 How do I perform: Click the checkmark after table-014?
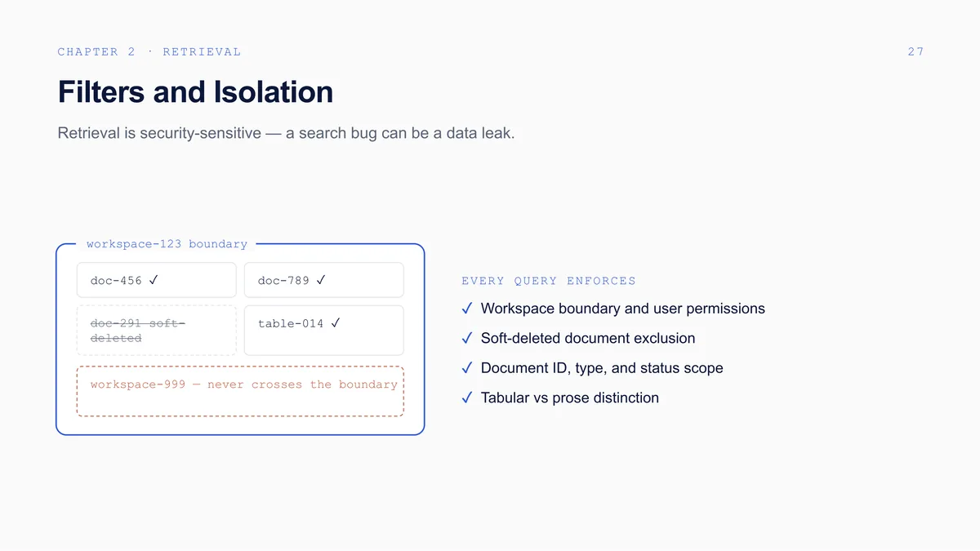click(x=335, y=323)
